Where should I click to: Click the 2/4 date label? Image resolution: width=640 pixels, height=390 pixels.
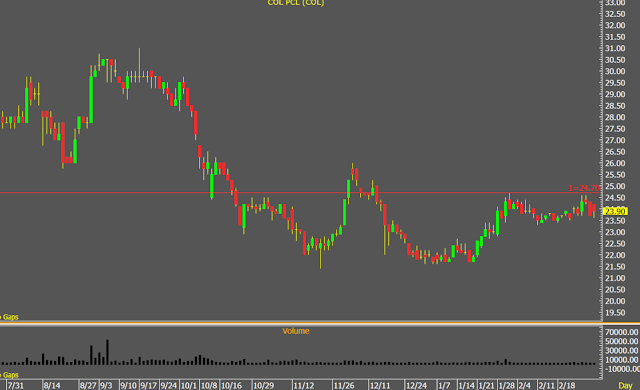(524, 386)
